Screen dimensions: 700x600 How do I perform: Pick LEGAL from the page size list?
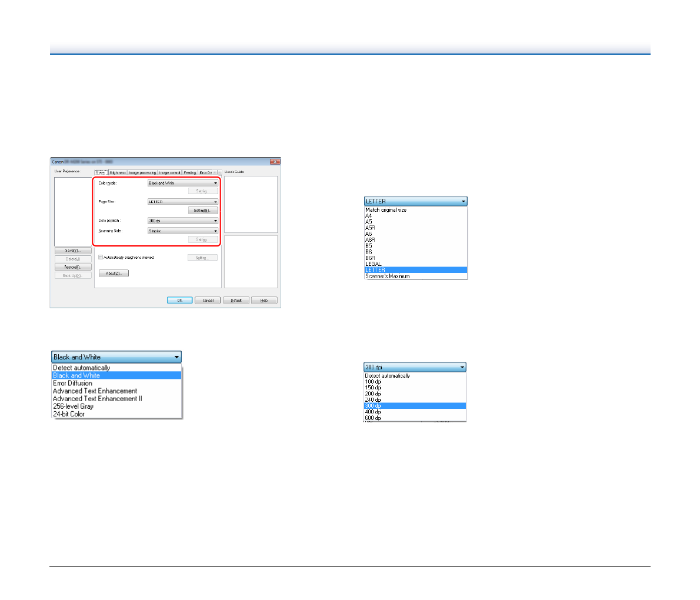tap(373, 264)
